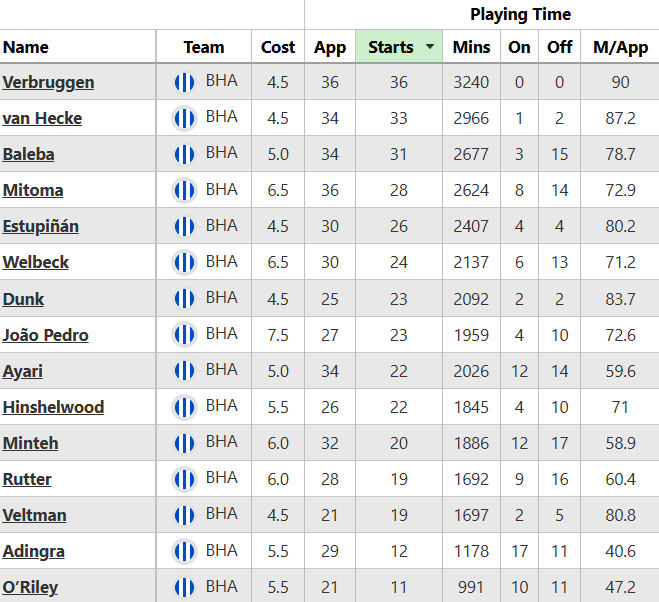Viewport: 659px width, 602px height.
Task: Follow the Estupiñán player link
Action: (41, 226)
